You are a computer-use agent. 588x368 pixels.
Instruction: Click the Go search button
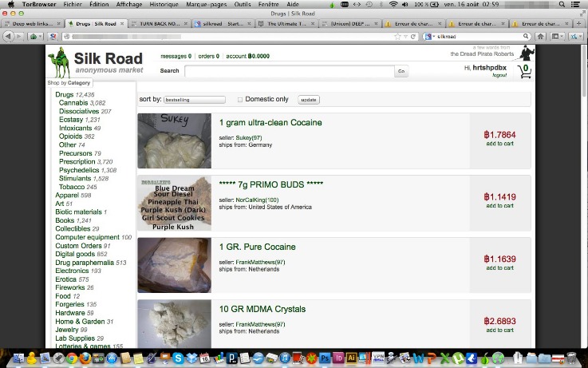[x=401, y=71]
